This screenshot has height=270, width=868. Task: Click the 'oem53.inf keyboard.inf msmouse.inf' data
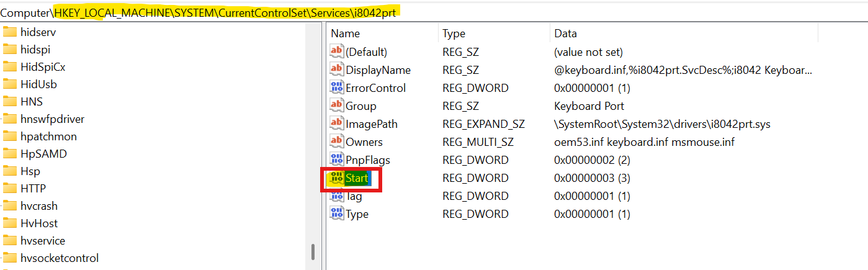[x=644, y=142]
